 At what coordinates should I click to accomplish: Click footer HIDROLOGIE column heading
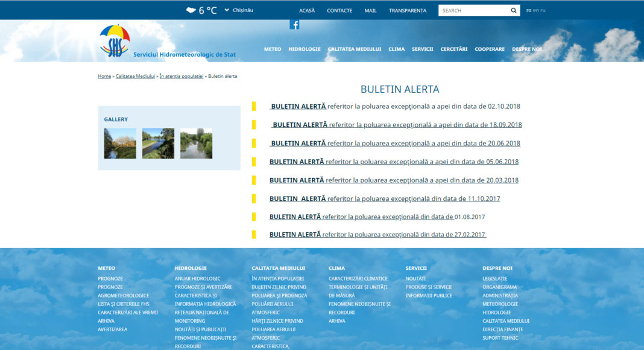pos(191,269)
